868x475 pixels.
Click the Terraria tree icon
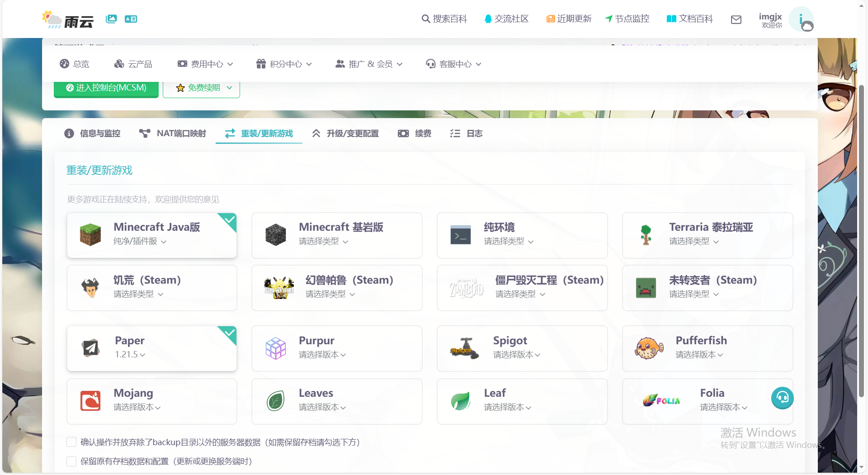(646, 235)
